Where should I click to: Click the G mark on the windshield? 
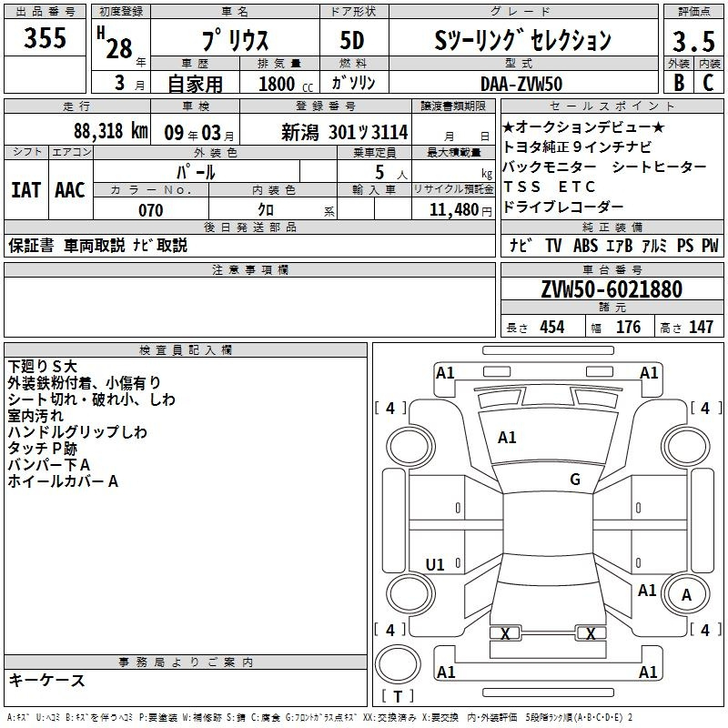pyautogui.click(x=575, y=480)
